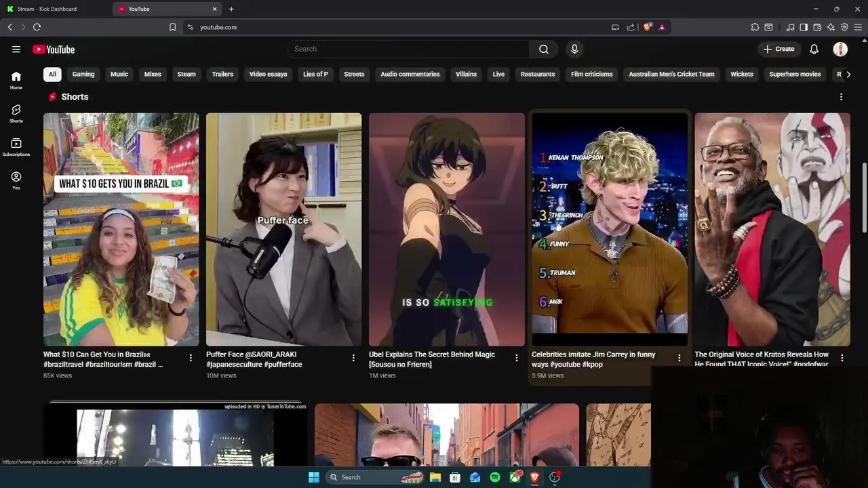
Task: Open a new browser tab
Action: click(231, 9)
